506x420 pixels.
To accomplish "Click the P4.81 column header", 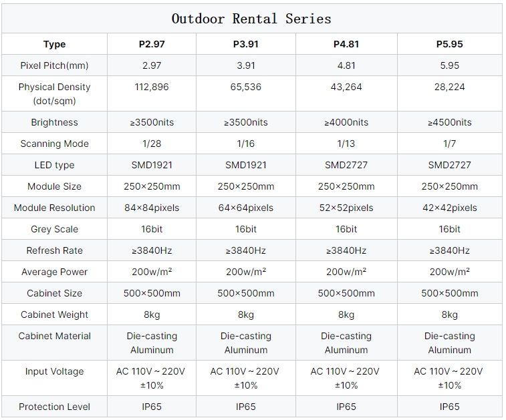I will (346, 44).
